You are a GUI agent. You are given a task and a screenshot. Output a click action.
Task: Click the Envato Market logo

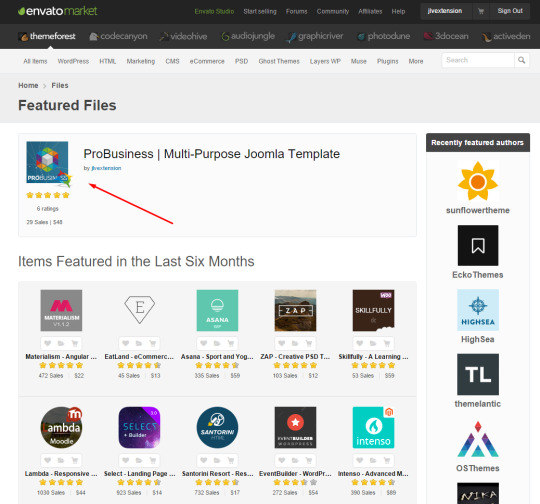(x=58, y=11)
